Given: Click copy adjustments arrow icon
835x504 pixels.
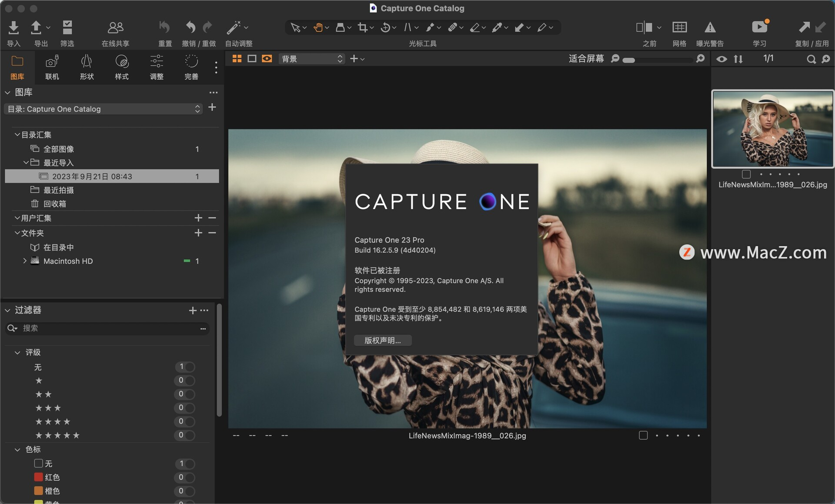Looking at the screenshot, I should click(804, 27).
